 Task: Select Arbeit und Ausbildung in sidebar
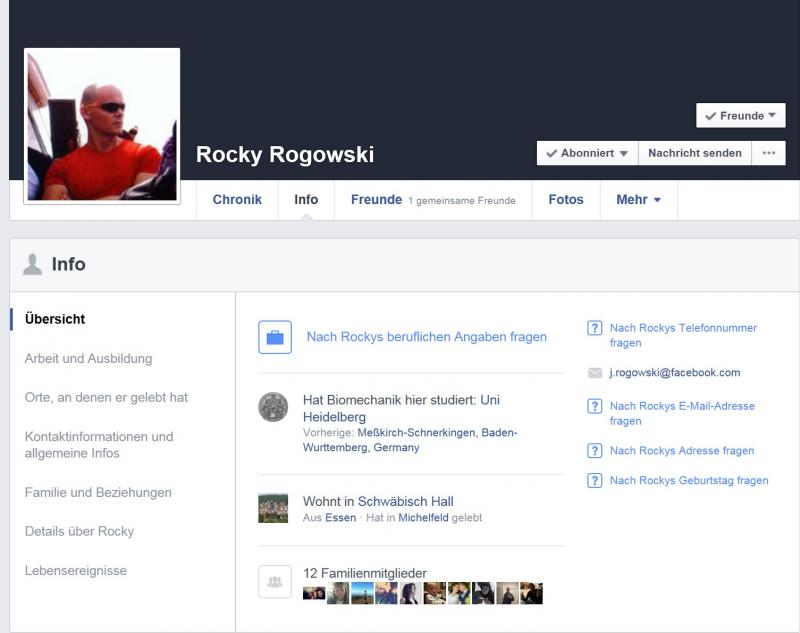(x=88, y=359)
